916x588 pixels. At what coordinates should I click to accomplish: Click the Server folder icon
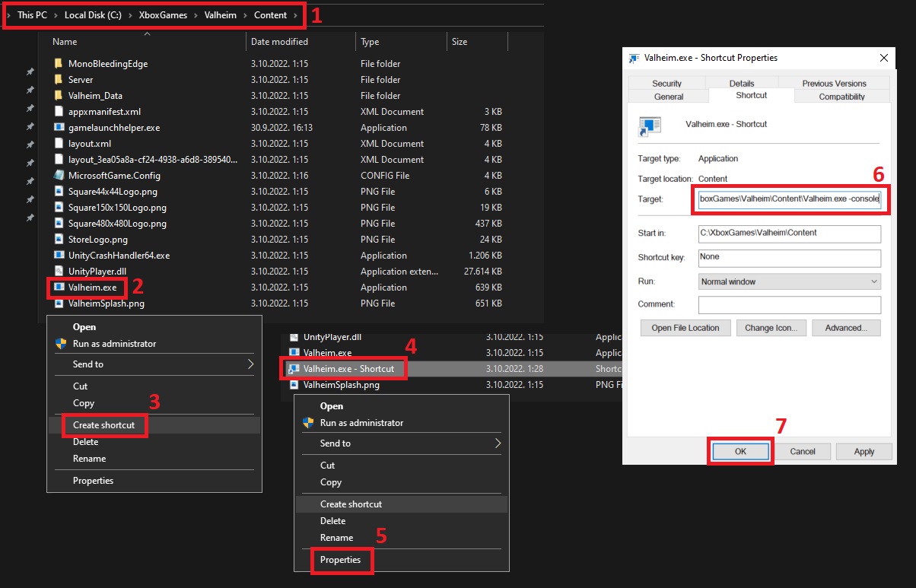[59, 80]
